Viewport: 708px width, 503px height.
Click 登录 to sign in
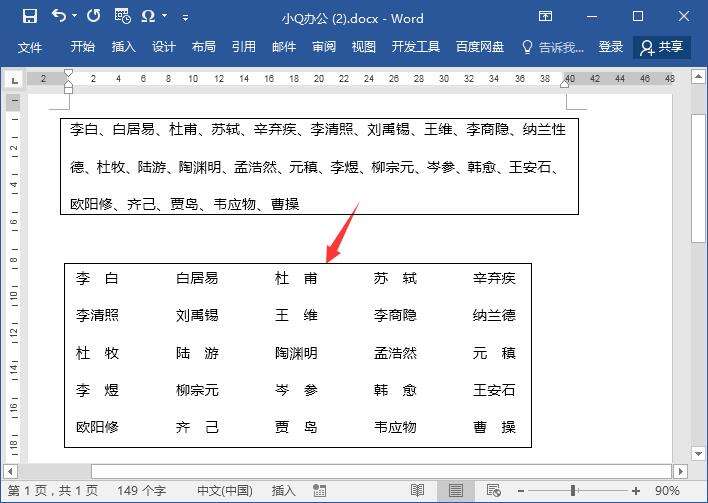coord(610,47)
